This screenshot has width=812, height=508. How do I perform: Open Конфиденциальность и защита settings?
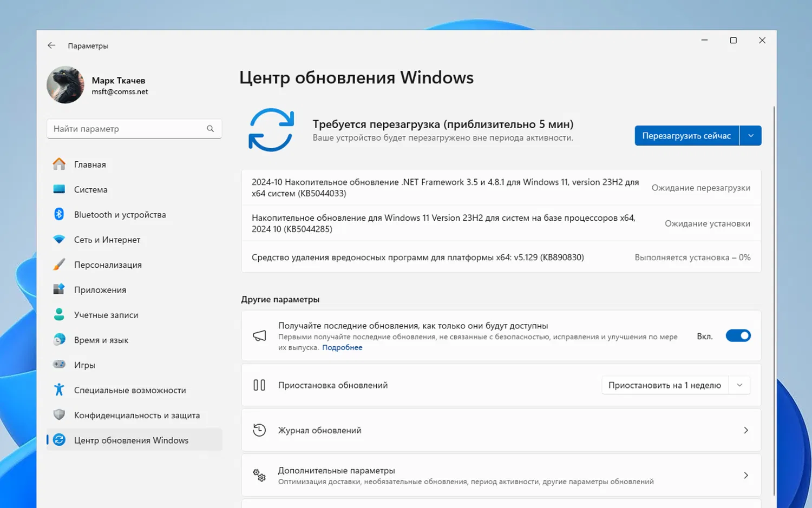click(134, 415)
